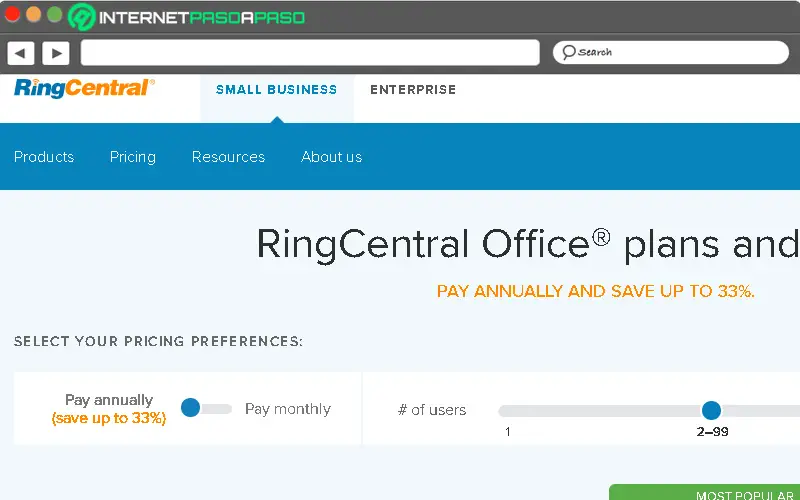This screenshot has height=500, width=800.
Task: Go to the About us menu item
Action: click(x=331, y=157)
